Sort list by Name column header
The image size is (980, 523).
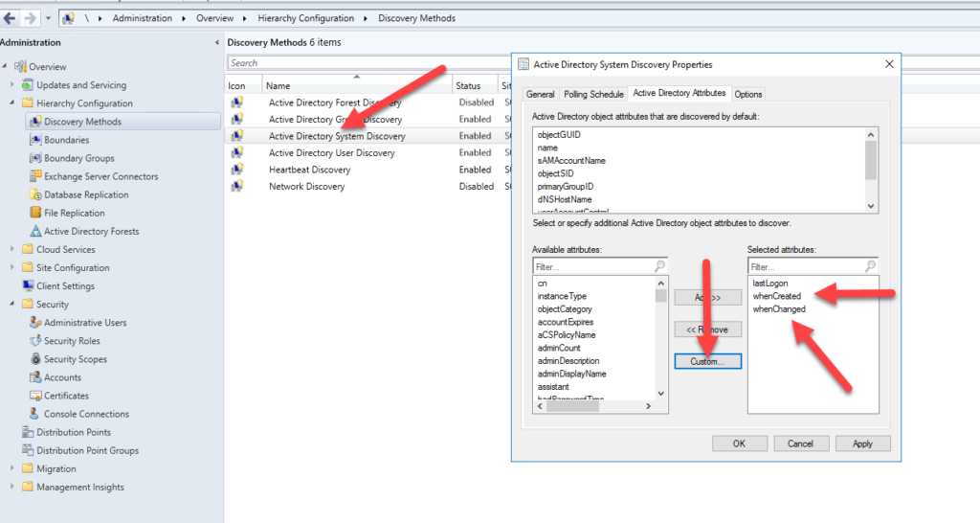(356, 85)
